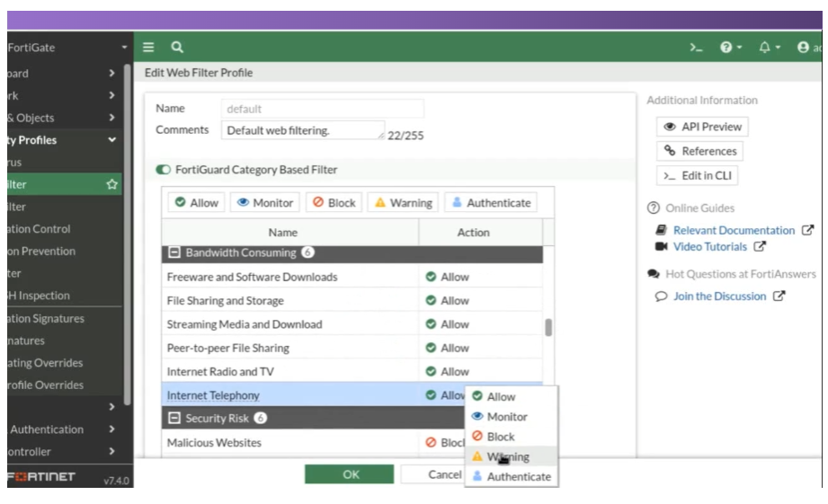Click the Monitor filter button
The image size is (828, 504).
coord(265,203)
